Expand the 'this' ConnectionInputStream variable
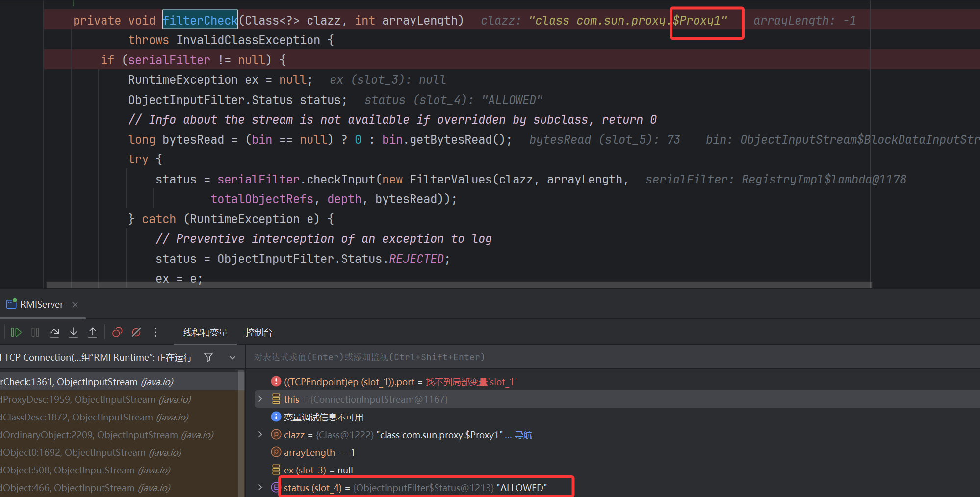 tap(260, 399)
